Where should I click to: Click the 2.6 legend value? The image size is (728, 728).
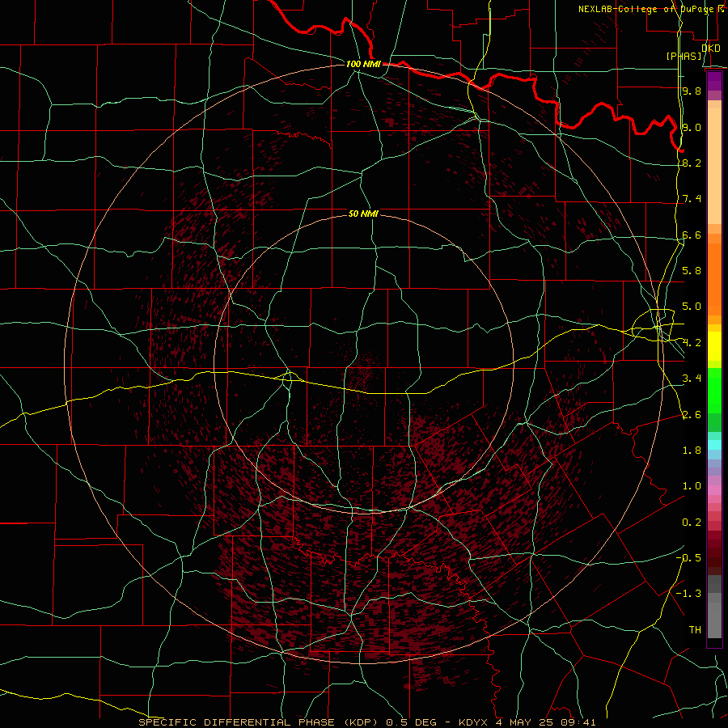(692, 415)
